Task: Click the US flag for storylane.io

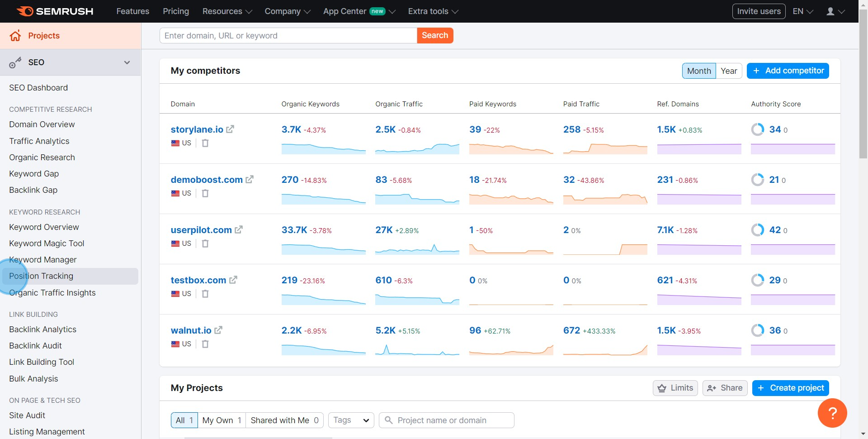Action: click(x=175, y=143)
